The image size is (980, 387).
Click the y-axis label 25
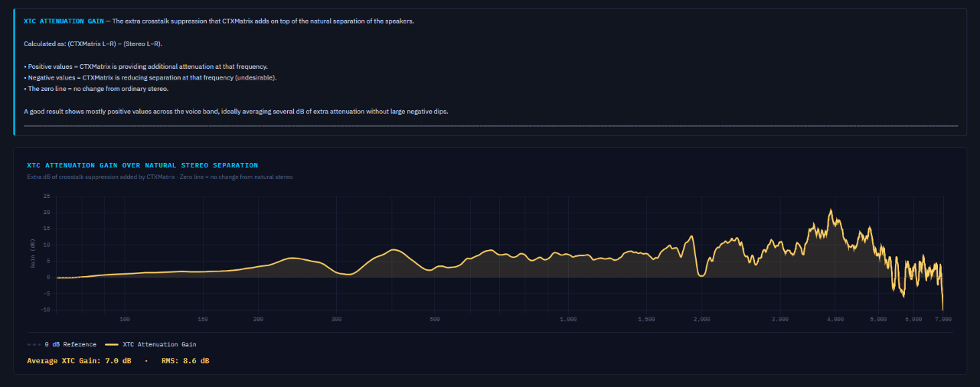tap(47, 197)
